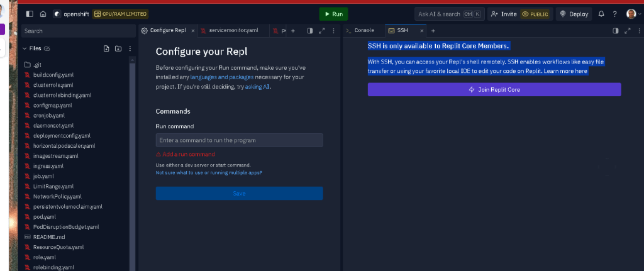This screenshot has height=271, width=644.
Task: Open the user avatar menu
Action: point(631,14)
